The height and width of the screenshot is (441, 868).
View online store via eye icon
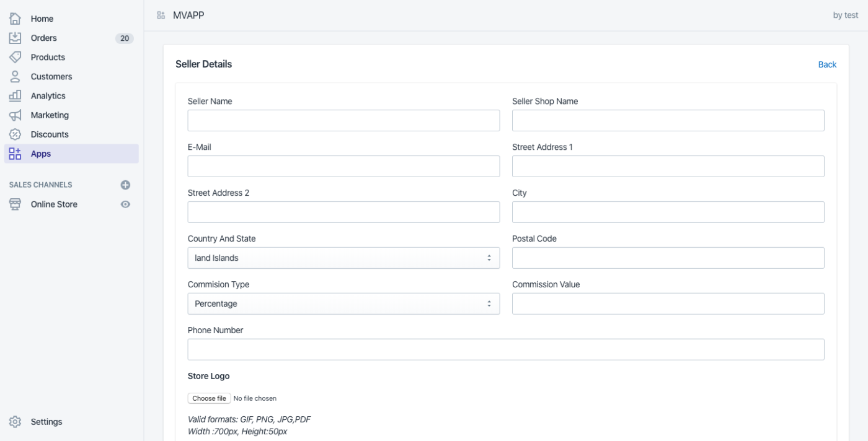click(125, 204)
